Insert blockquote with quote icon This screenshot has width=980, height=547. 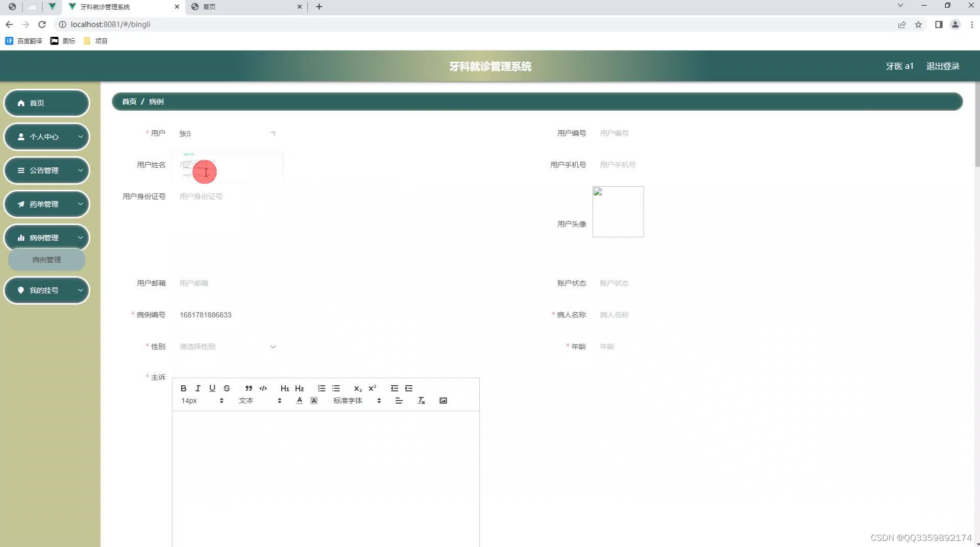point(249,388)
